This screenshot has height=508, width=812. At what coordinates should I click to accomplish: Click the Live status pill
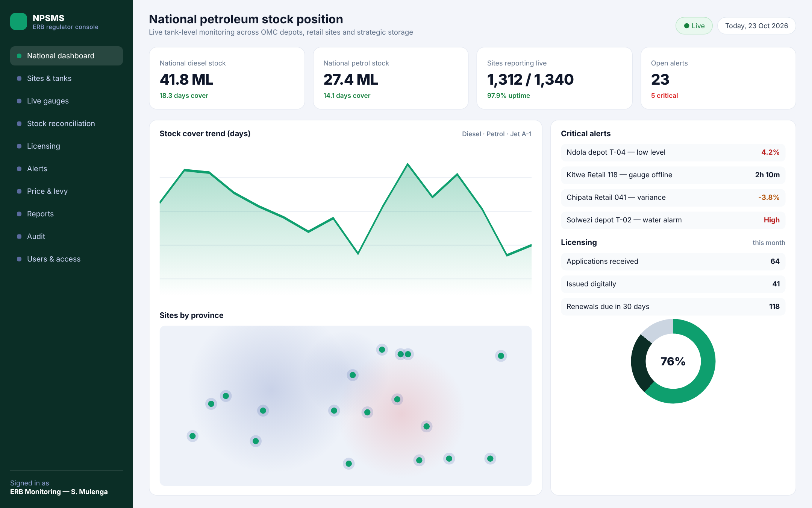click(694, 26)
